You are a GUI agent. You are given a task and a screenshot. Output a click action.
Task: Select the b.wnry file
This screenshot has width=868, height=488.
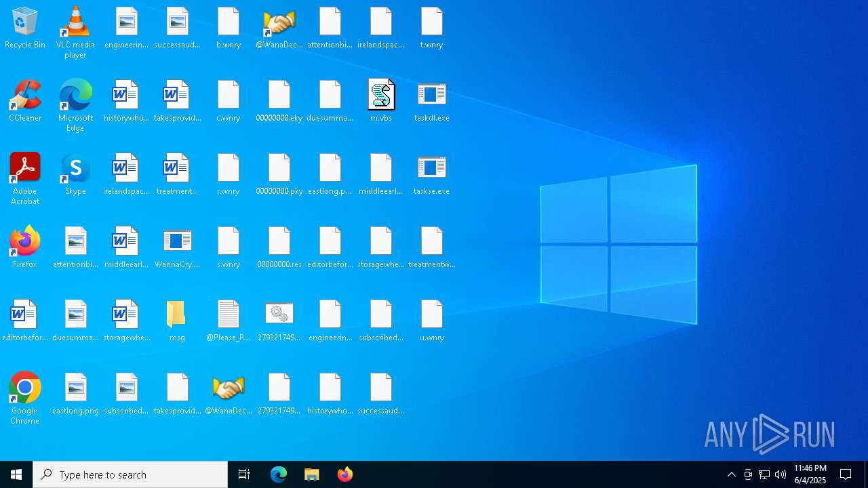pos(229,28)
